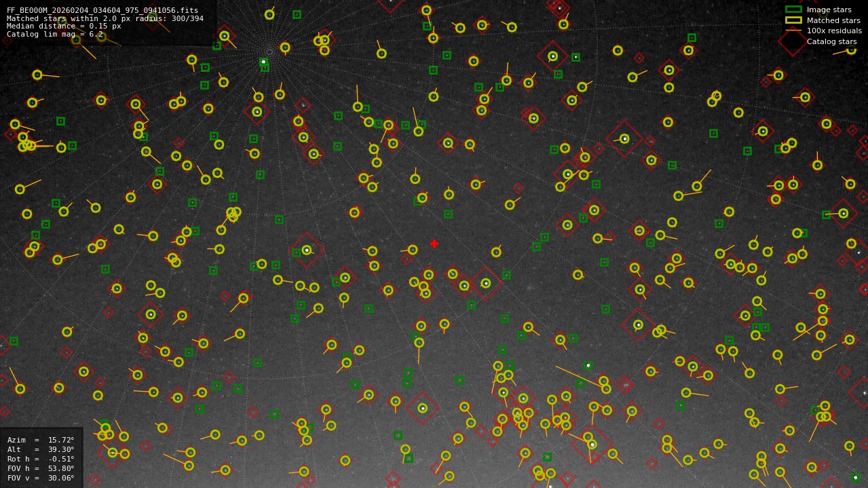Select the '100x residuals' legend label
The width and height of the screenshot is (868, 488).
(834, 31)
